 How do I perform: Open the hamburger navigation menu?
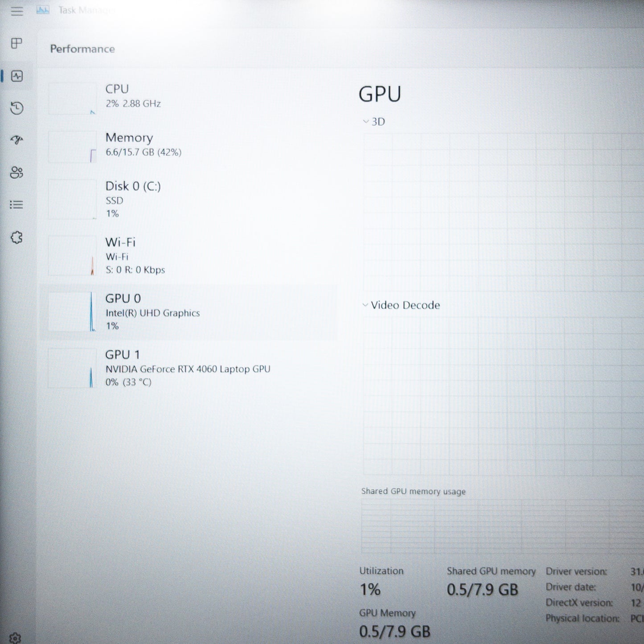click(17, 11)
